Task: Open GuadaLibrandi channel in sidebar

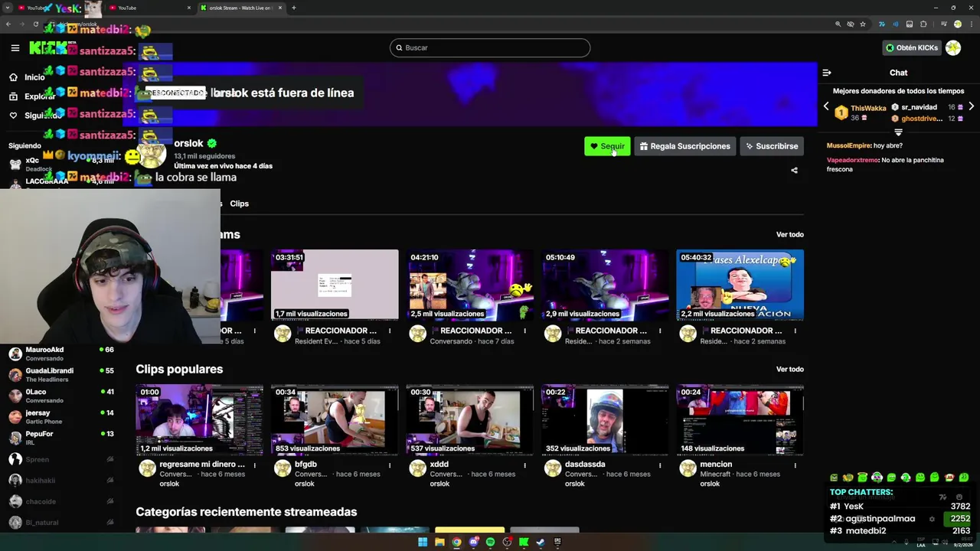Action: [61, 374]
